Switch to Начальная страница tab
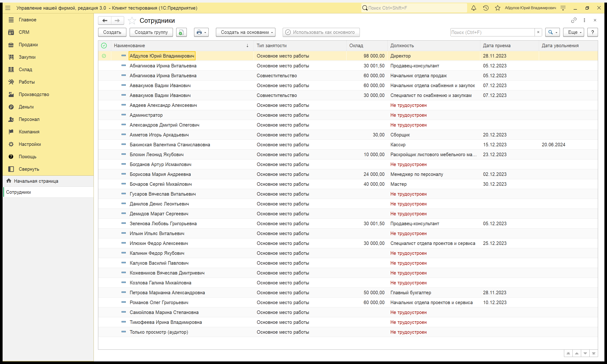Screen dimensions: 607x364 coord(36,181)
